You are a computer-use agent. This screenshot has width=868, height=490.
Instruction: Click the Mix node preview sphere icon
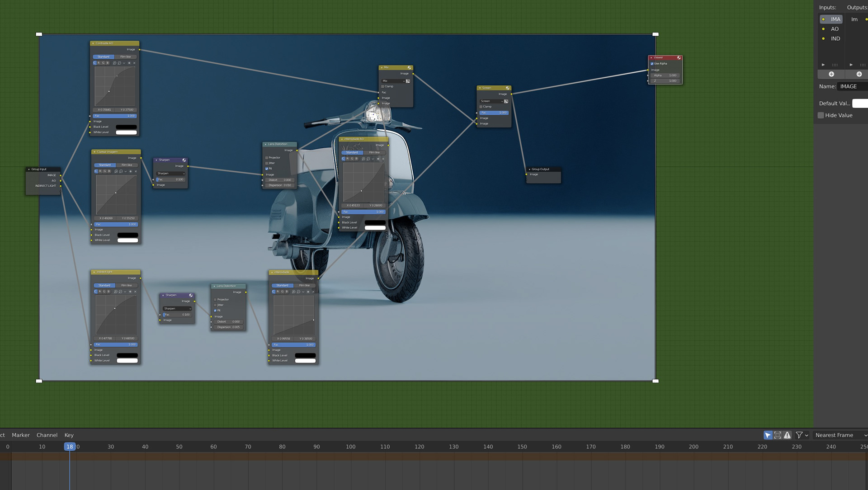pos(409,67)
